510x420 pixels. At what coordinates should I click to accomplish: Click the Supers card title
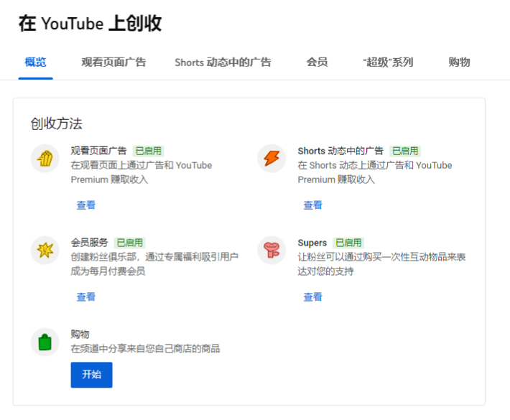point(312,243)
